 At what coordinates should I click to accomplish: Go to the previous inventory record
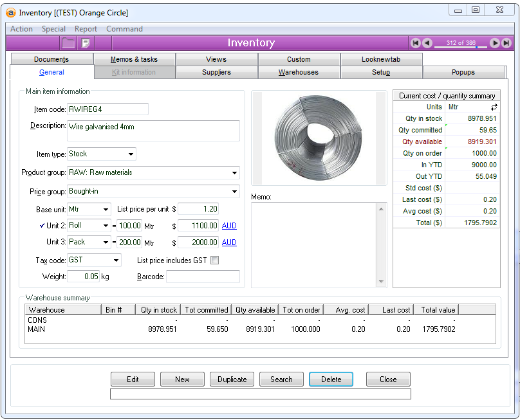(427, 43)
